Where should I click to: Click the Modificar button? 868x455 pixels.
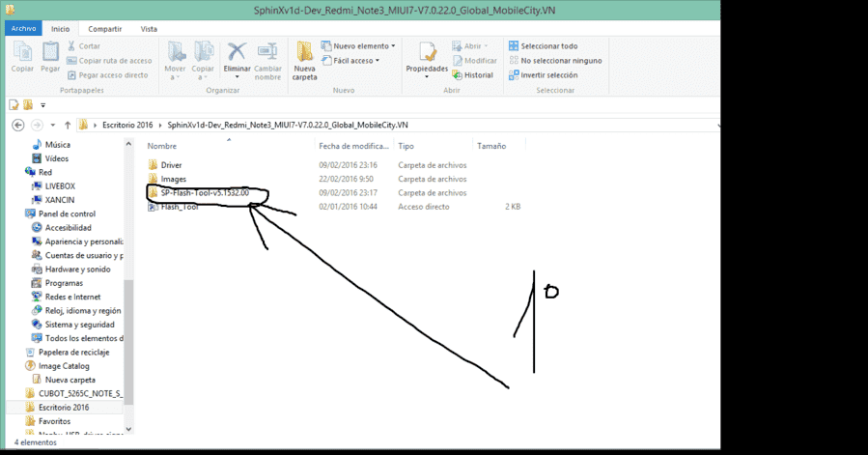pos(474,61)
